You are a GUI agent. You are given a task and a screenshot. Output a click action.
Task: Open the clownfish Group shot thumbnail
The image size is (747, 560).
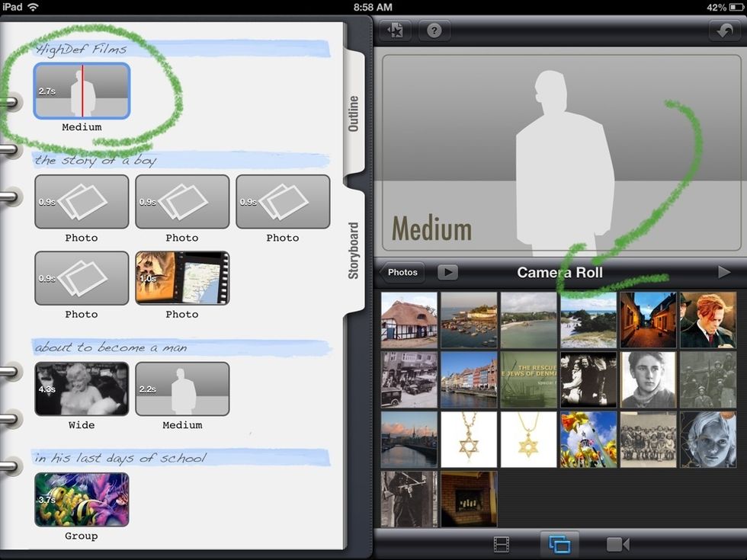pos(81,499)
